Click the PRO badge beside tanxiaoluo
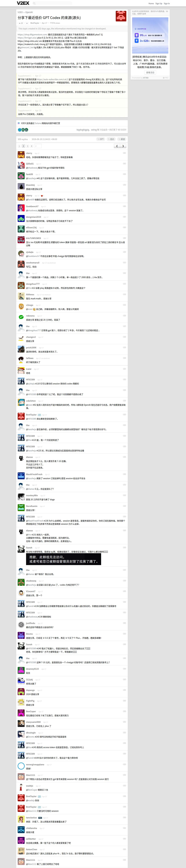186x868 pixels. 40,818
